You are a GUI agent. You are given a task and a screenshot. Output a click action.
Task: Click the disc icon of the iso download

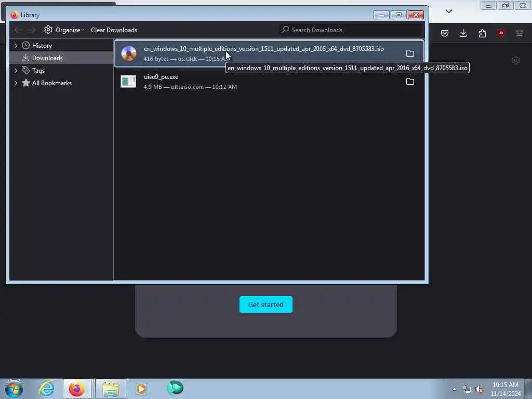point(129,54)
